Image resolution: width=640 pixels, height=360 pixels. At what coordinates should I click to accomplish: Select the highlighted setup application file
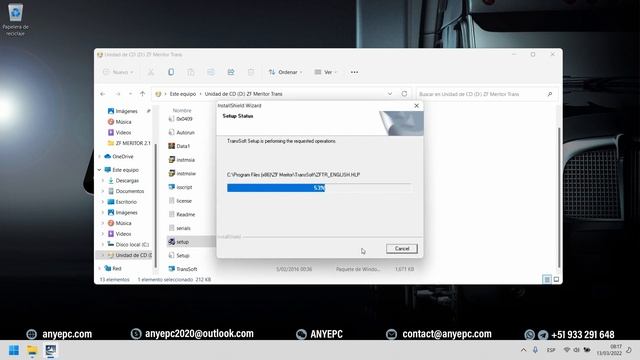point(182,242)
